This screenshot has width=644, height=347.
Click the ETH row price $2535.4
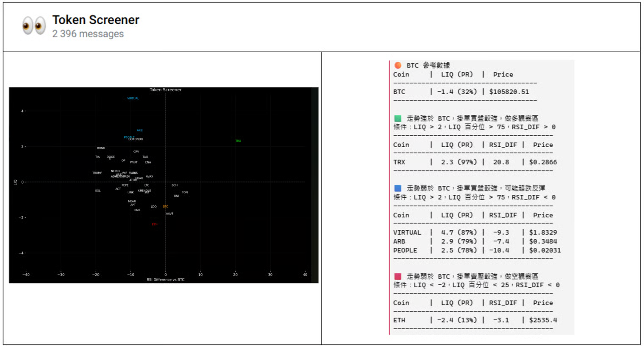click(x=543, y=320)
